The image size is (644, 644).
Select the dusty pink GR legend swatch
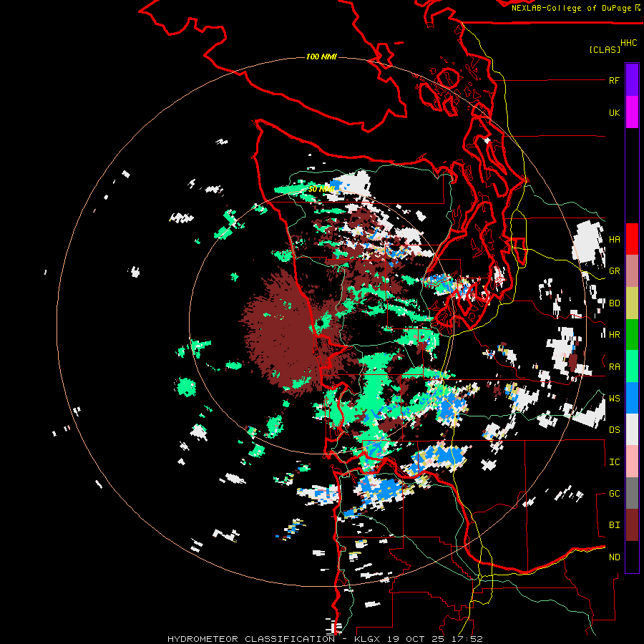coord(632,271)
